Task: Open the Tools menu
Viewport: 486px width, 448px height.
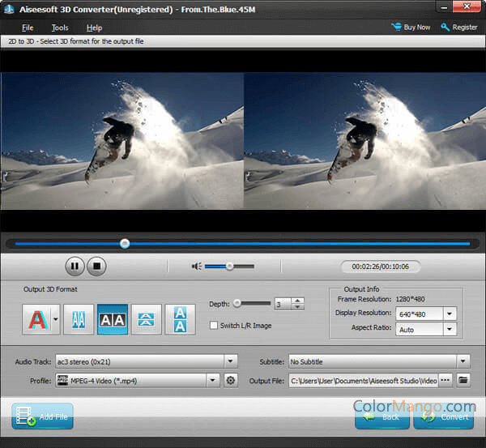Action: pos(60,28)
